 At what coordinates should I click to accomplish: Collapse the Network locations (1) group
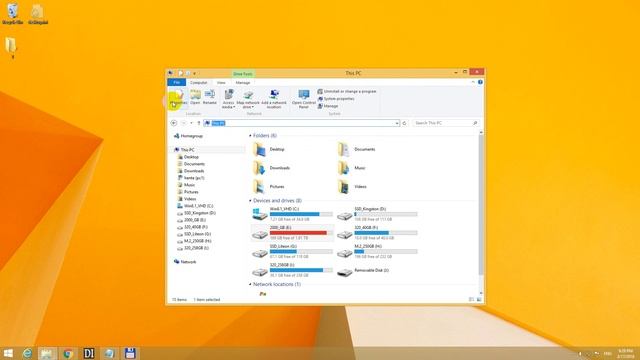coord(250,284)
